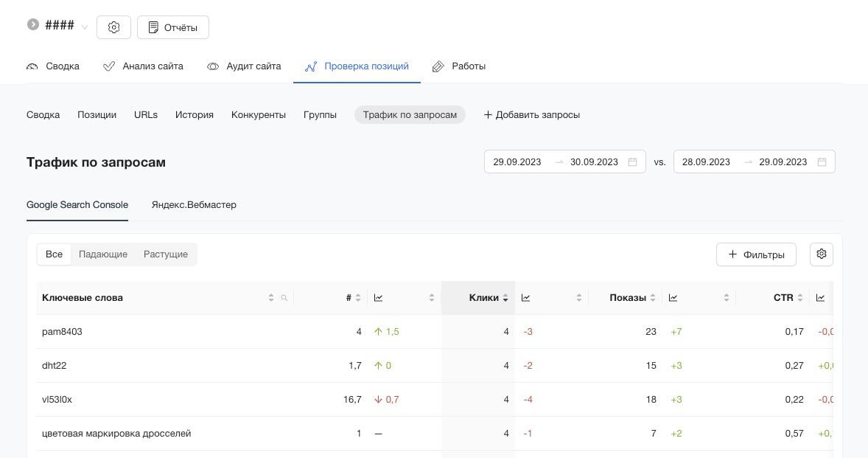Viewport: 868px width, 458px height.
Task: Select the Растущие filter toggle
Action: [166, 254]
